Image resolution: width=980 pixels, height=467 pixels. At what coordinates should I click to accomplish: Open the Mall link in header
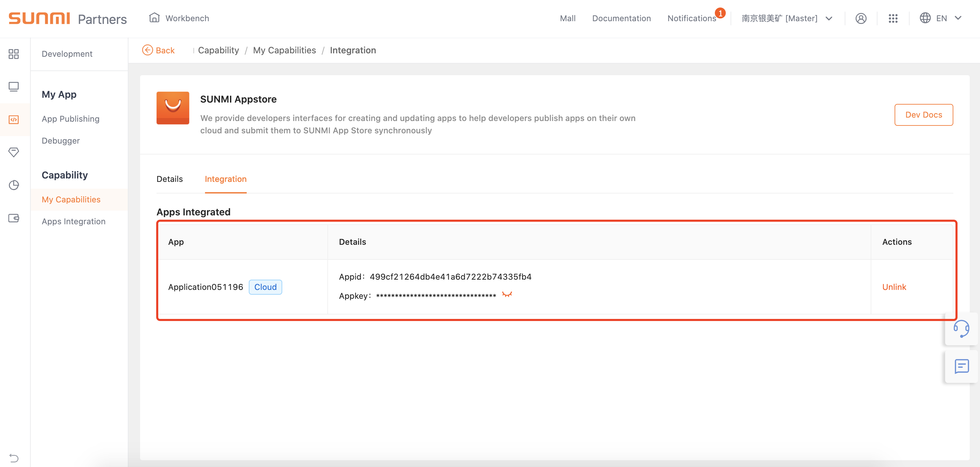pos(568,18)
